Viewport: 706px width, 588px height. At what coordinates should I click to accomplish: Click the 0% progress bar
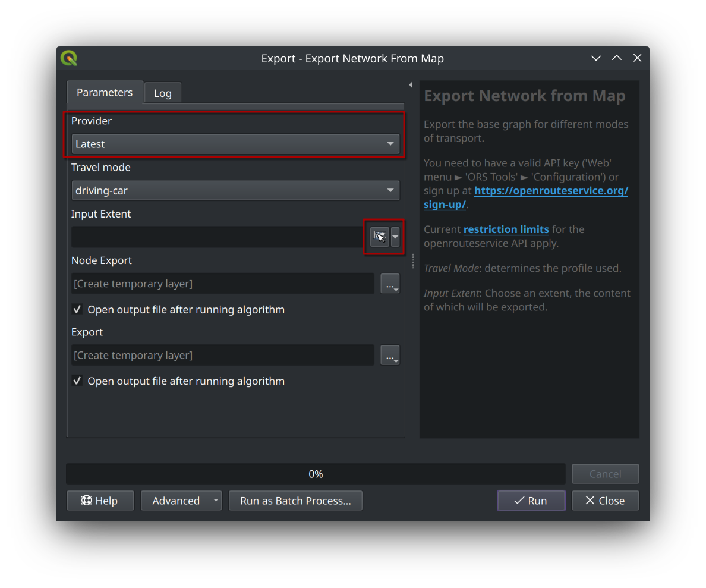click(x=316, y=474)
